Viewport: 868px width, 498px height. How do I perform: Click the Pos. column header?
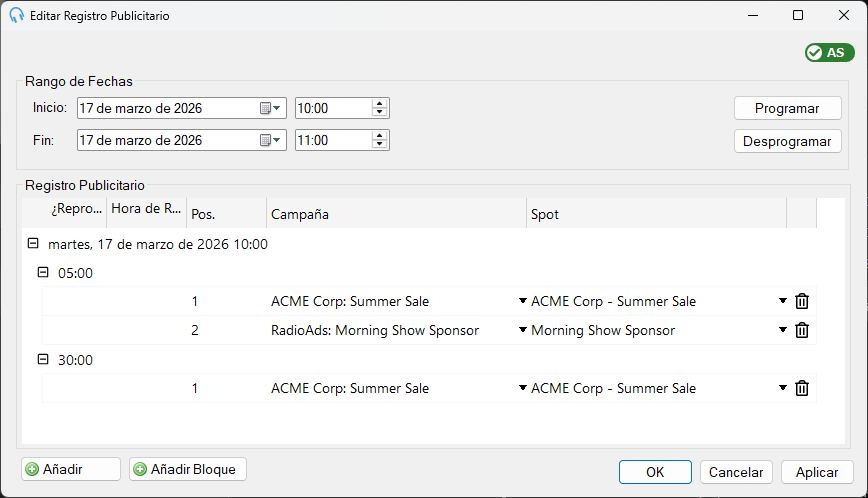point(226,214)
